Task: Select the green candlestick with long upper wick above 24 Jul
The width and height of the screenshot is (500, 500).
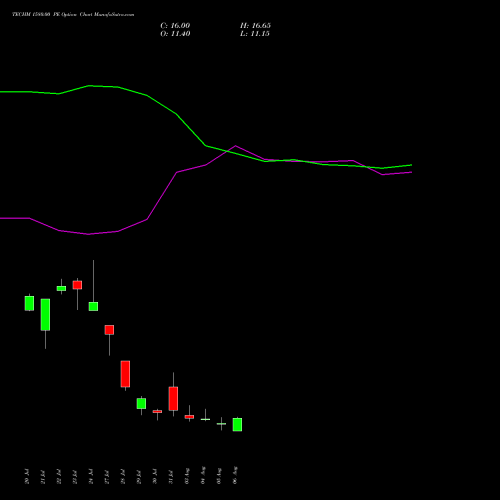Action: (93, 306)
